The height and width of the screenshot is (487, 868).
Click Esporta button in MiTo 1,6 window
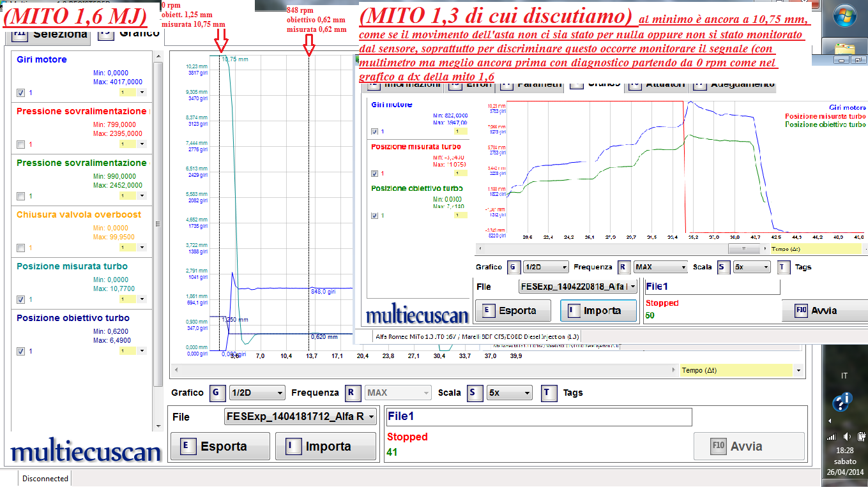[x=220, y=446]
